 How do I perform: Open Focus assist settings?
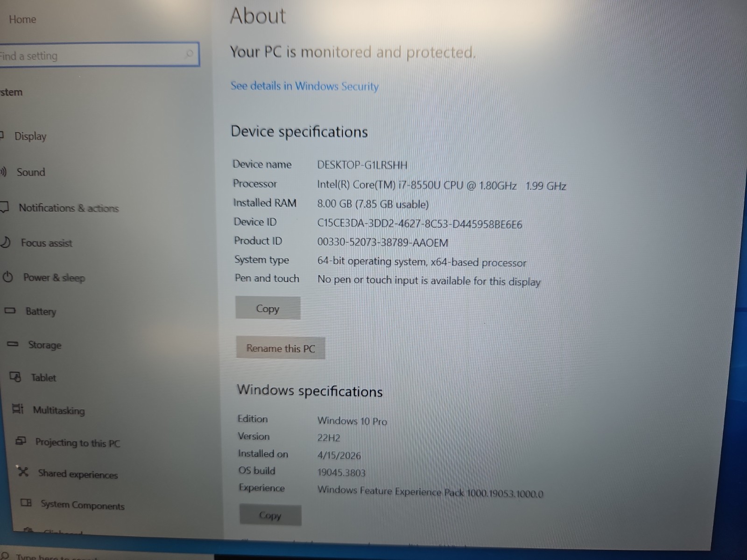pos(47,243)
